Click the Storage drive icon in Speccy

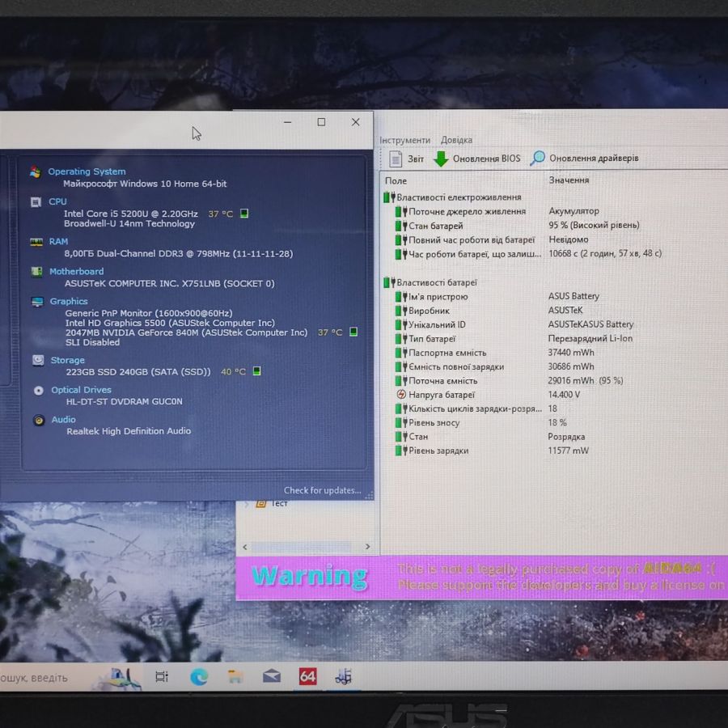point(38,360)
